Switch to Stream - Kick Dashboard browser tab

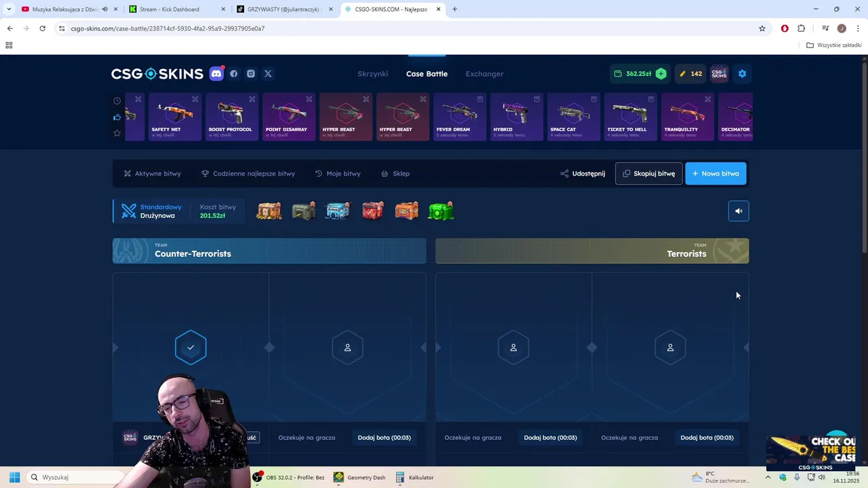(175, 9)
